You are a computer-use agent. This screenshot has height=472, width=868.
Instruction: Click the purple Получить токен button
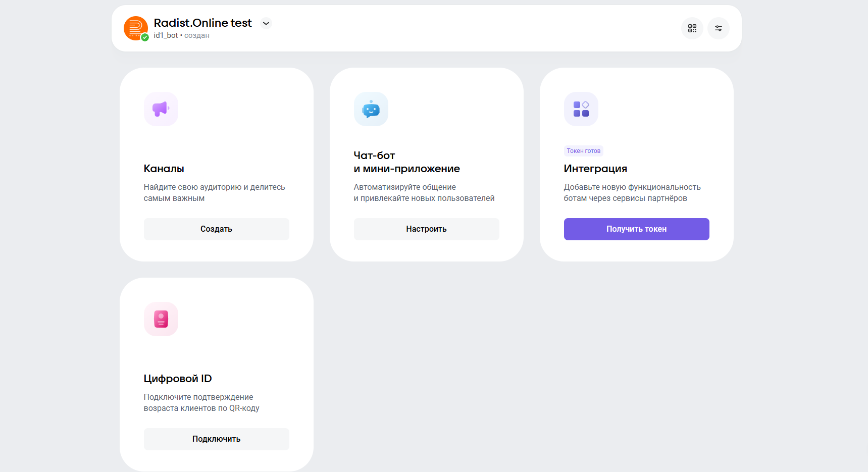tap(636, 229)
